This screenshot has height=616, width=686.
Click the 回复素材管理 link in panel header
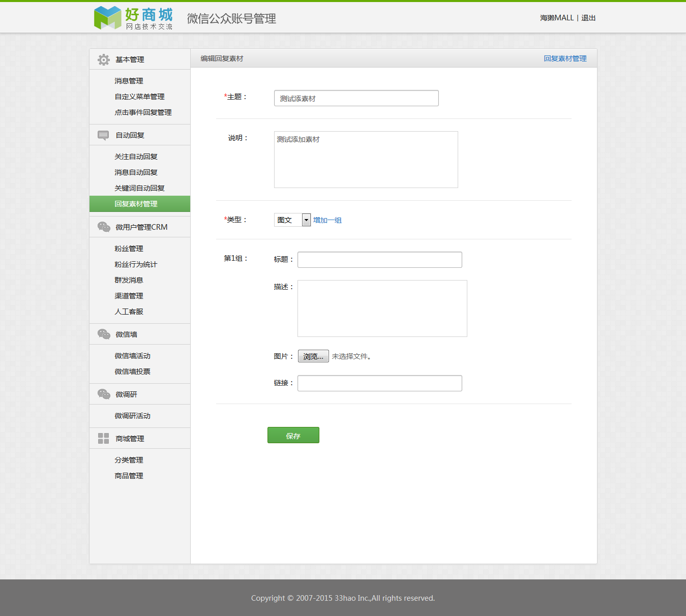coord(565,58)
